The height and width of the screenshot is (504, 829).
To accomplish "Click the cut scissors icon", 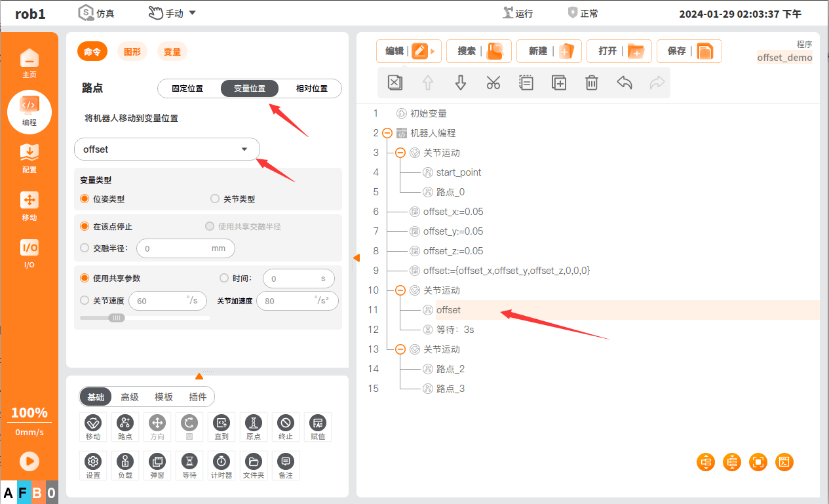I will click(x=493, y=83).
